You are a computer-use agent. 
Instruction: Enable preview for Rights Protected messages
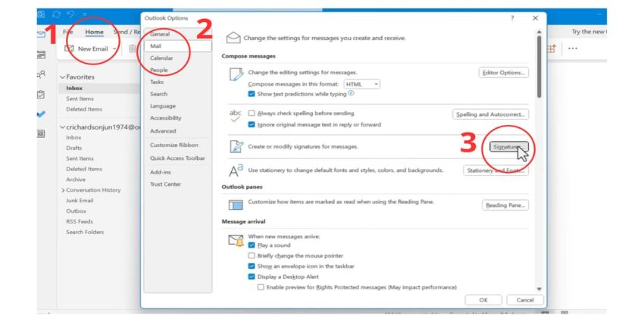[x=261, y=287]
